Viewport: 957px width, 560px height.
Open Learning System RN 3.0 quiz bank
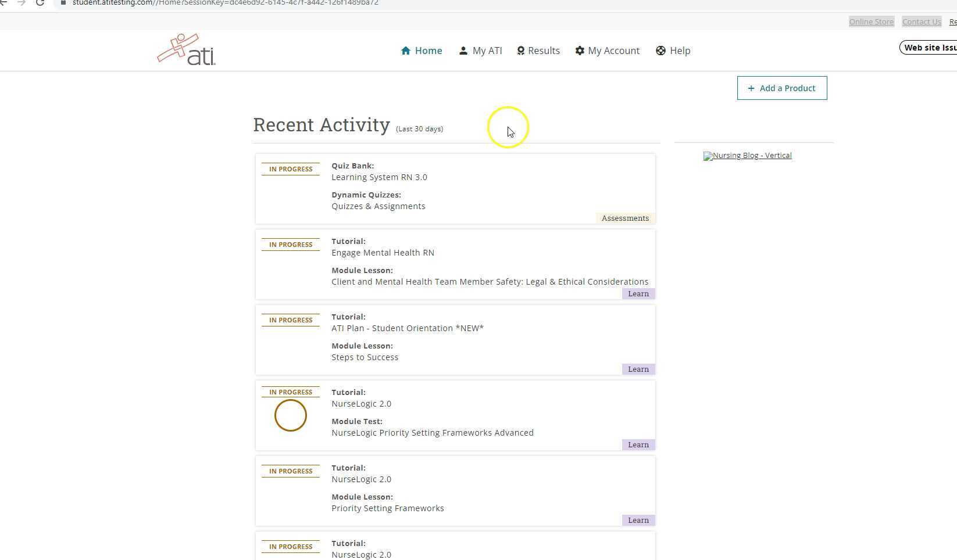pos(379,177)
